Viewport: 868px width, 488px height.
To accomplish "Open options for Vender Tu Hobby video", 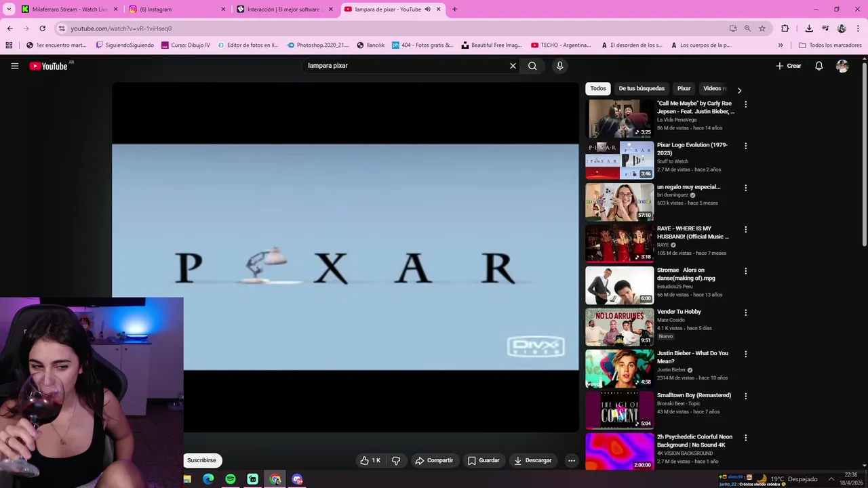I will pyautogui.click(x=745, y=312).
